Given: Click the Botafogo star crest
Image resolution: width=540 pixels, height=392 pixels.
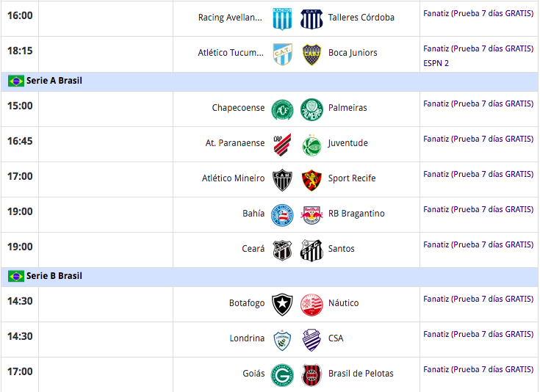Looking at the screenshot, I should [282, 303].
